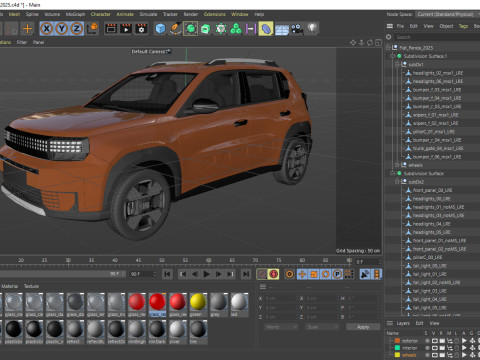Screen dimensions: 480x360
Task: Click the orange record keyframe icon
Action: [290, 274]
